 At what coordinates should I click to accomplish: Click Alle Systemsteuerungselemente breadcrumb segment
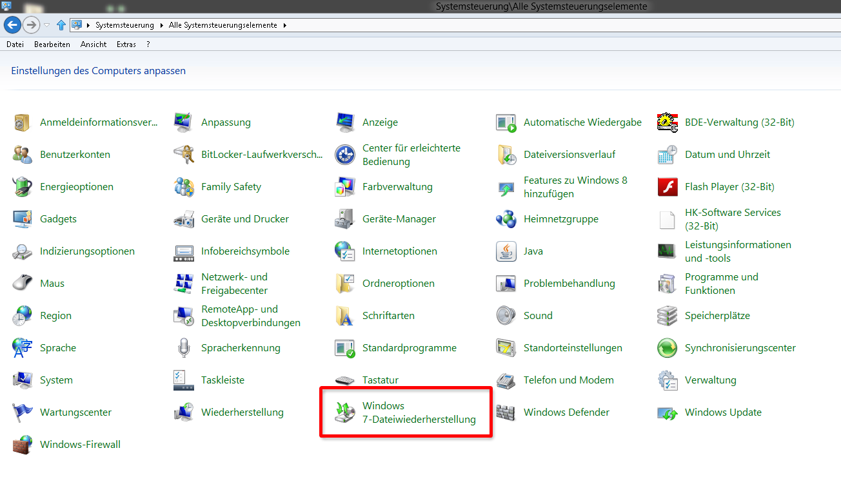(223, 25)
